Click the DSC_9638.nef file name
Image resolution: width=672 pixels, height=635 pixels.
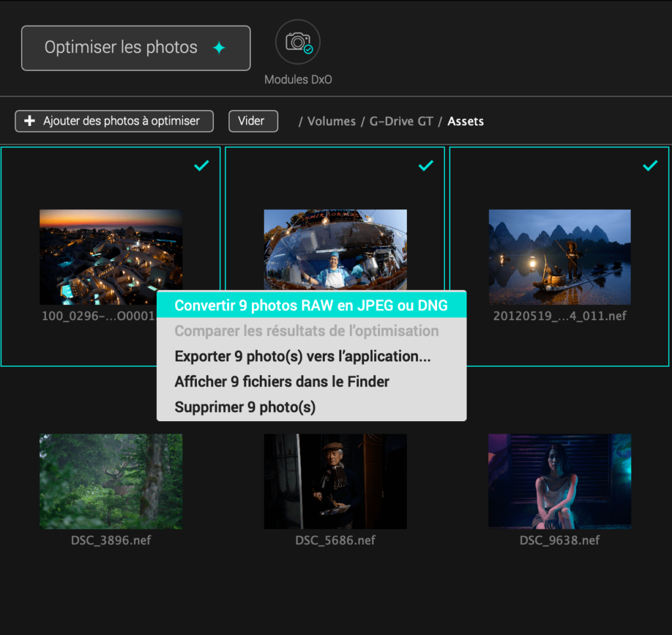tap(560, 541)
